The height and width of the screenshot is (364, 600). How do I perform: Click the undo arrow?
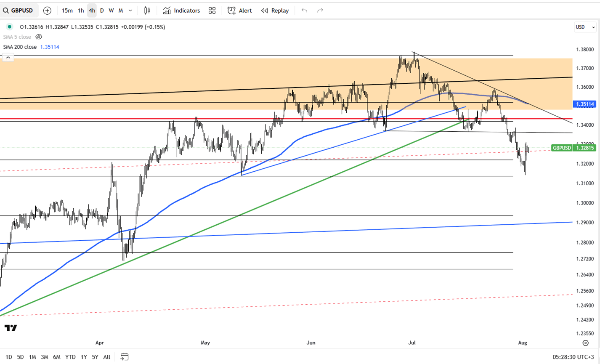304,11
